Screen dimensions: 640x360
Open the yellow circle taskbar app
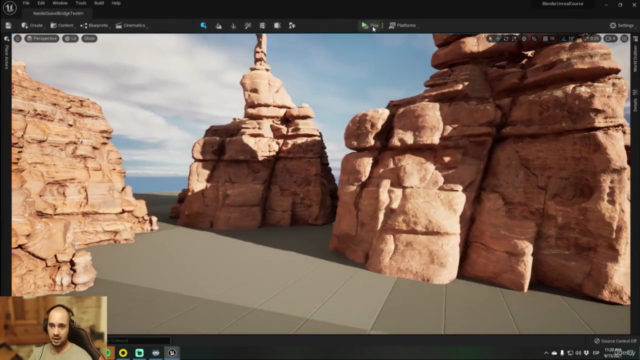pos(123,353)
